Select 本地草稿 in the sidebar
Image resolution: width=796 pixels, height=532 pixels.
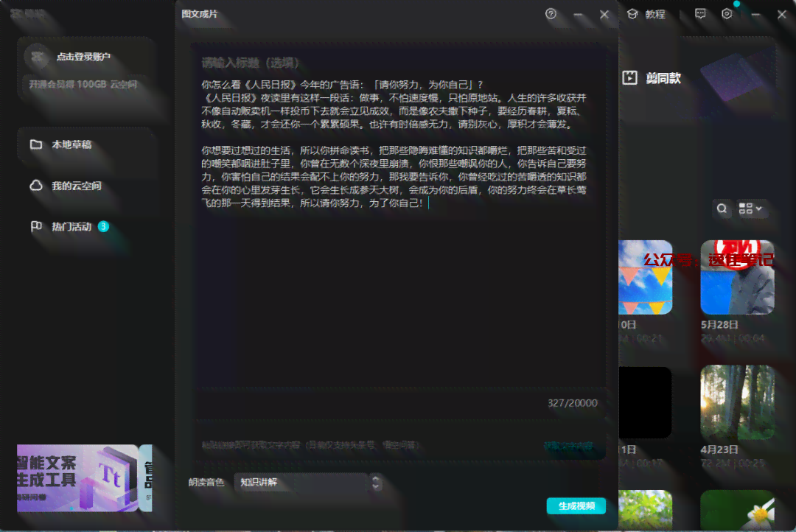point(85,144)
